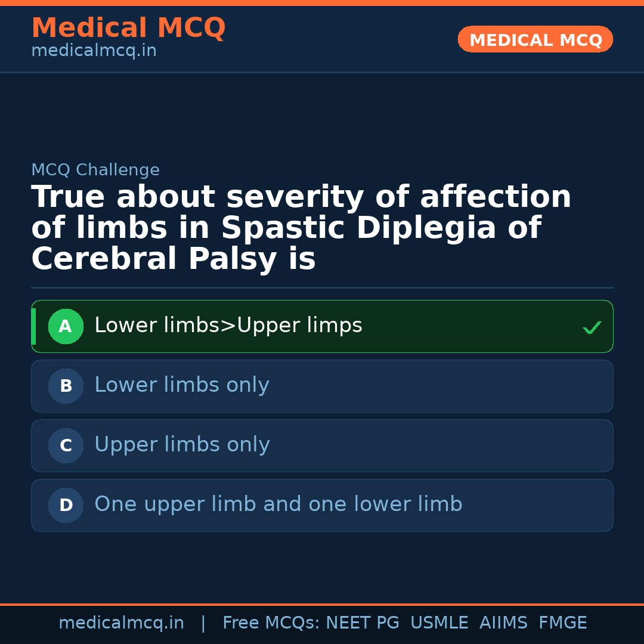This screenshot has width=644, height=644.
Task: Pick the D option letter circle
Action: (66, 505)
